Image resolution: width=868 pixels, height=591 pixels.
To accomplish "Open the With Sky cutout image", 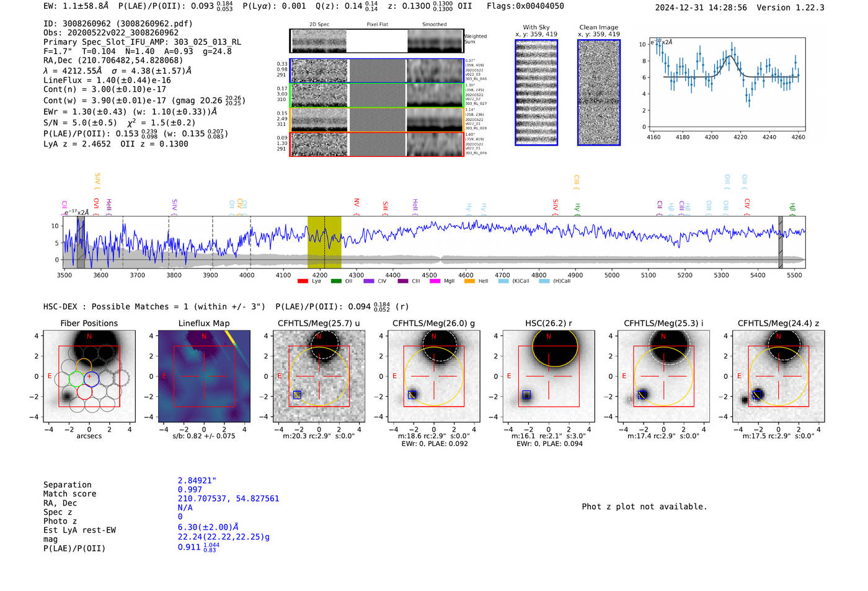I will point(536,92).
